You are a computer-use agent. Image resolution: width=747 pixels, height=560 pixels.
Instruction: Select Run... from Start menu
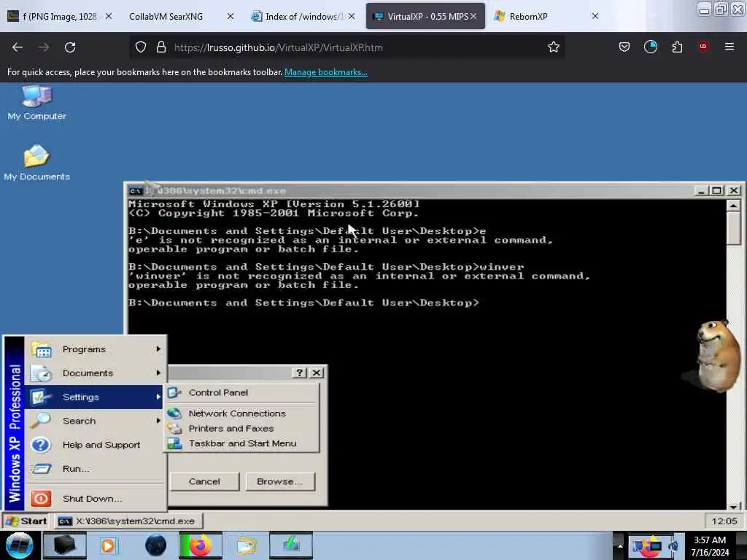pyautogui.click(x=94, y=469)
